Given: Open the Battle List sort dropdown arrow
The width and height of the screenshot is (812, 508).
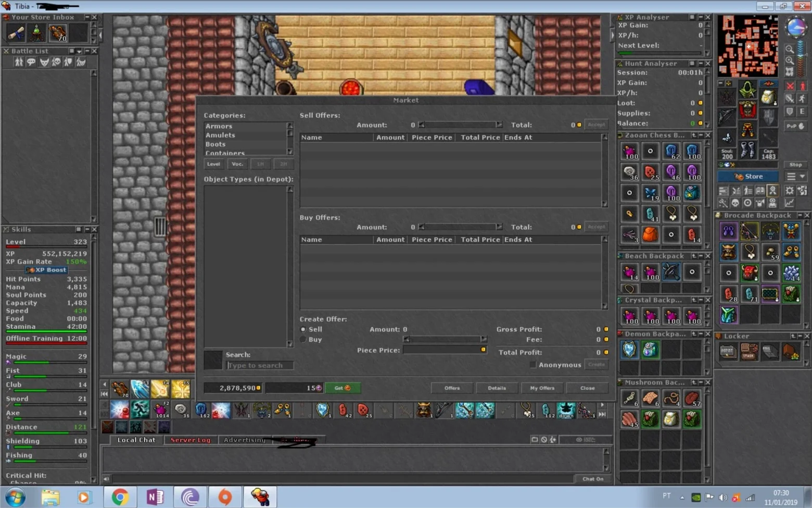Looking at the screenshot, I should pos(79,51).
